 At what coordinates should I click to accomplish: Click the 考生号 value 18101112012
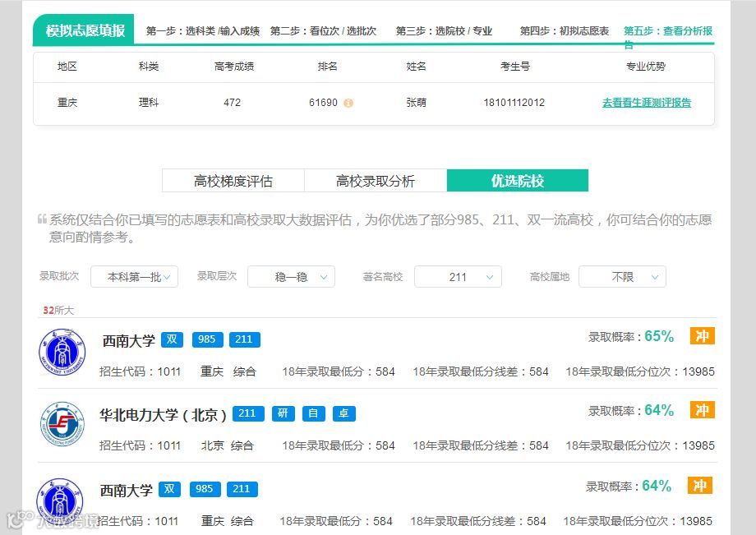[x=514, y=103]
